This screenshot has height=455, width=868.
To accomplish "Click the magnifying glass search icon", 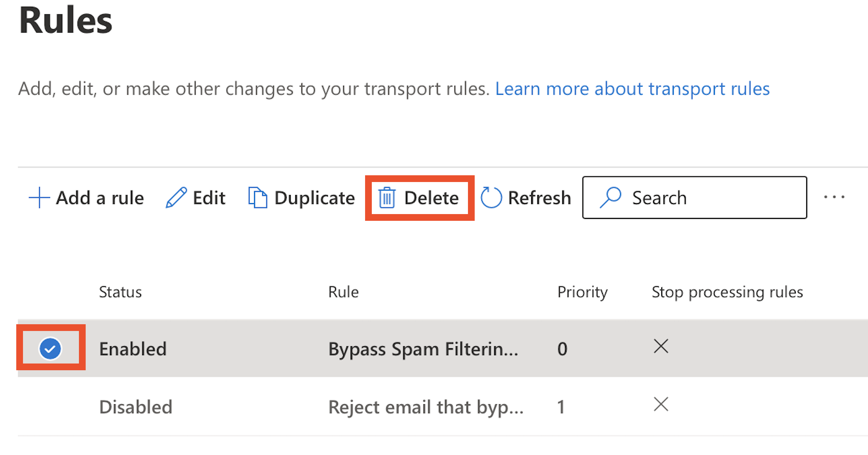I will tap(611, 197).
